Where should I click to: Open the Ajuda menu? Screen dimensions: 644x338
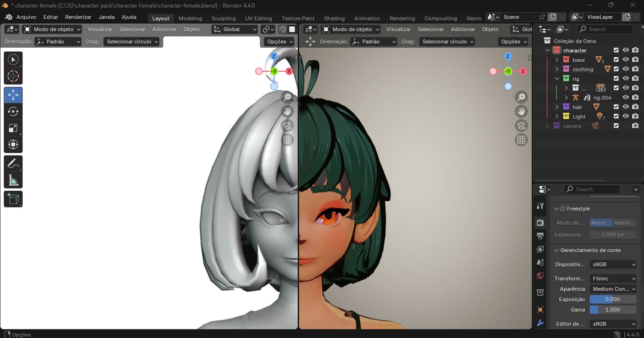129,17
